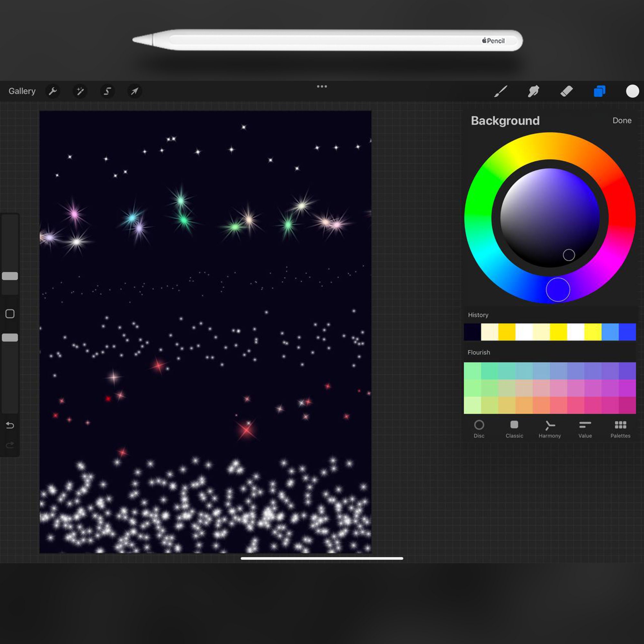Switch to Value color sliders
This screenshot has width=644, height=644.
(x=585, y=429)
